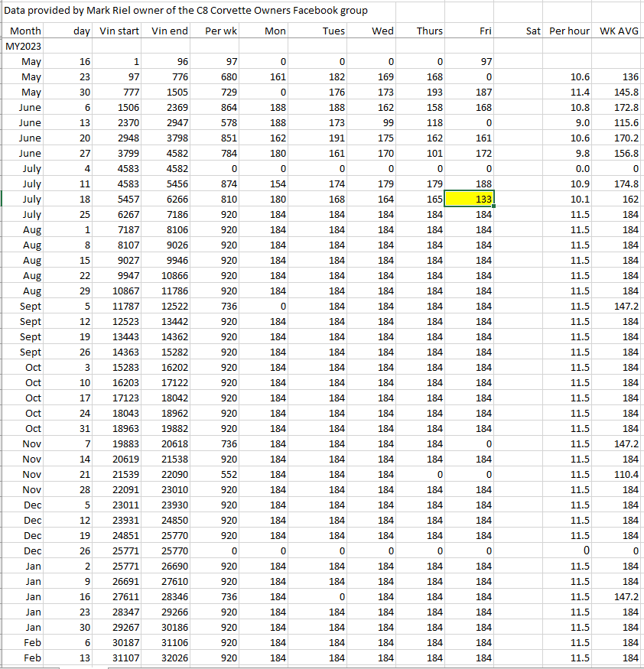Click the title cell crediting Mark Riel
Screen dimensions: 644x669
click(187, 11)
